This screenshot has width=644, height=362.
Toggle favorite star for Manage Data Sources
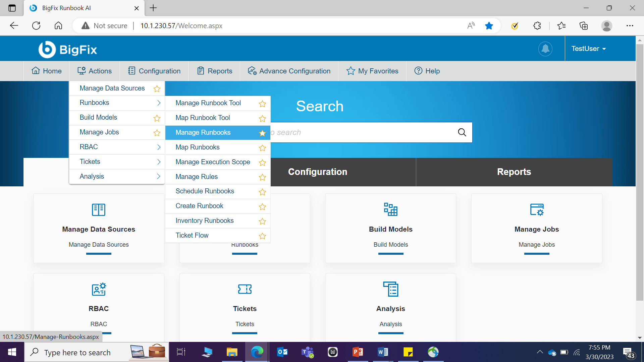[x=157, y=89]
